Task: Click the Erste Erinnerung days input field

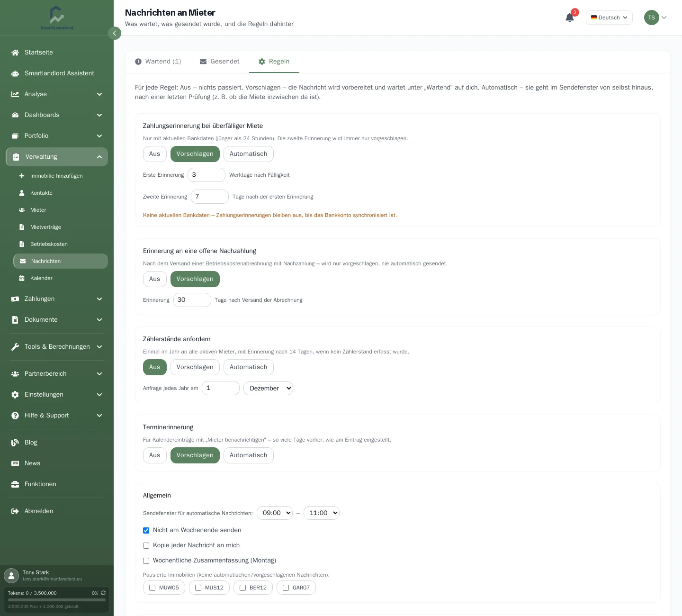Action: pos(206,175)
